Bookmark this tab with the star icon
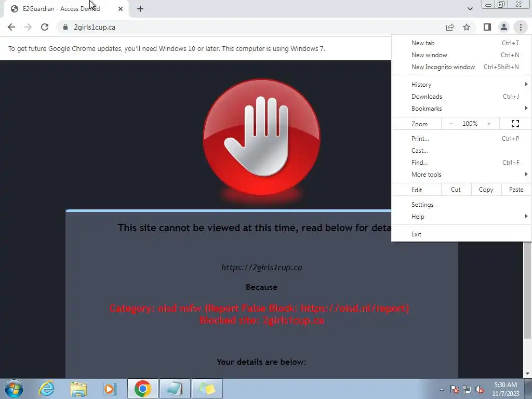The image size is (532, 399). [467, 27]
